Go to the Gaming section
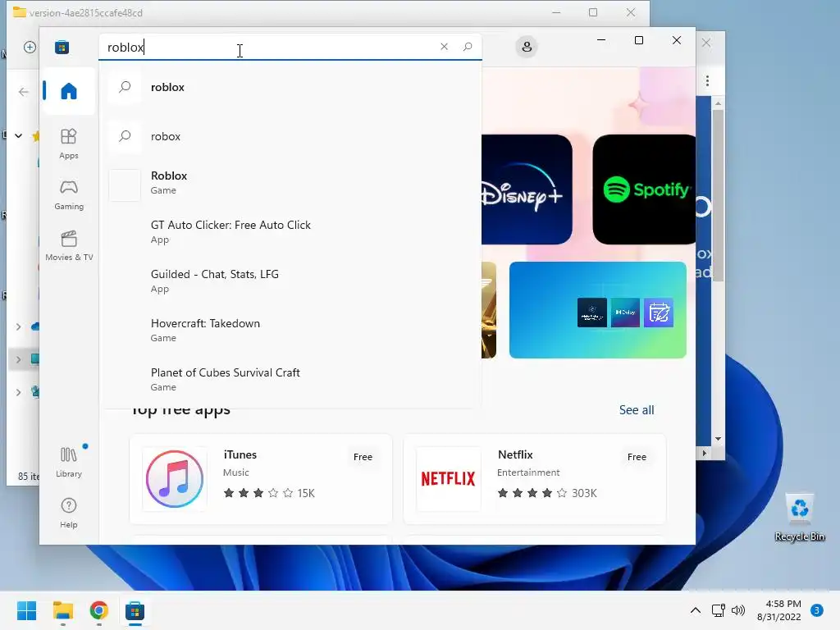 click(69, 194)
